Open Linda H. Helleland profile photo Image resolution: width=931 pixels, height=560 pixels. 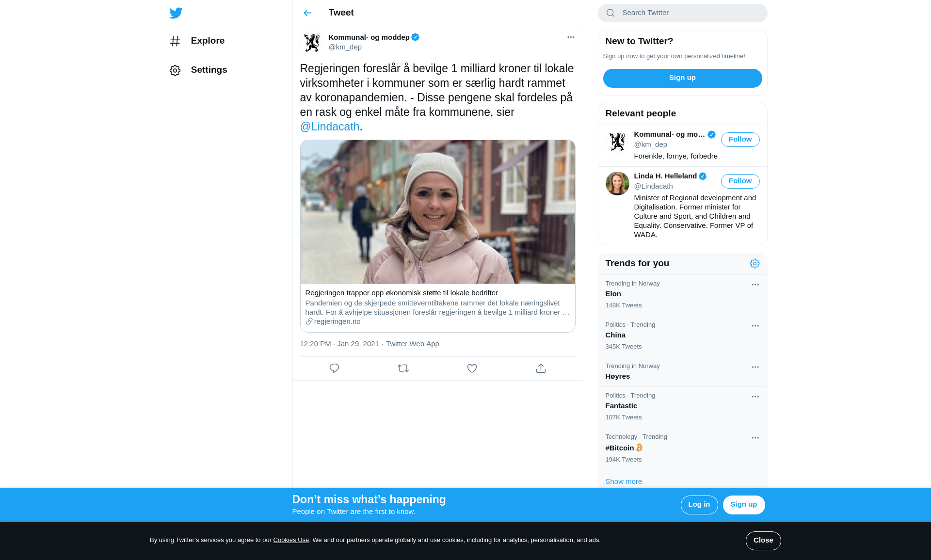617,183
